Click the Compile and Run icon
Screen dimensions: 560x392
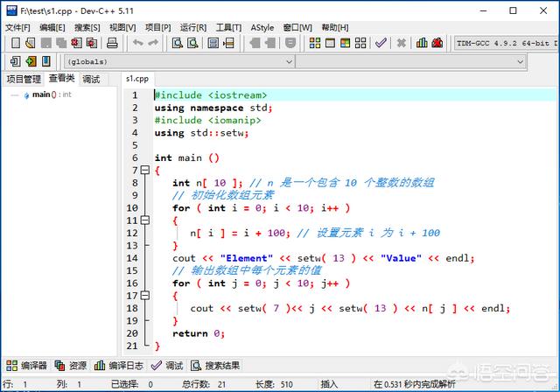345,43
